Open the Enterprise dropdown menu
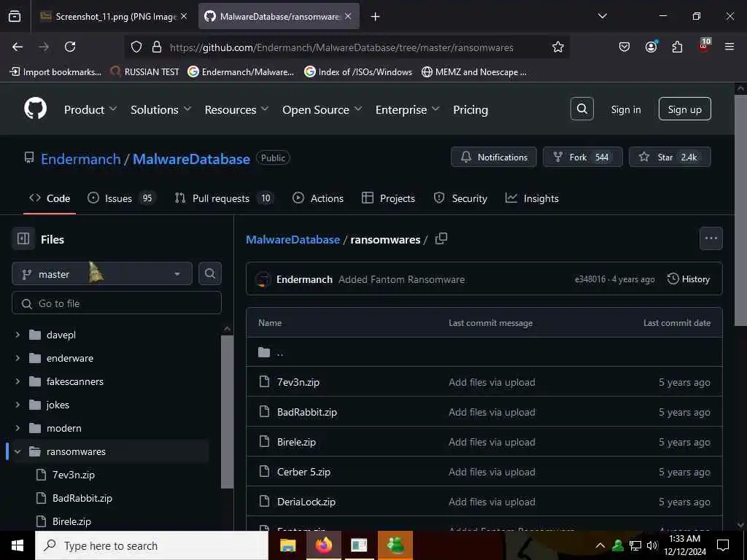Screen dimensions: 747x560 click(x=407, y=109)
